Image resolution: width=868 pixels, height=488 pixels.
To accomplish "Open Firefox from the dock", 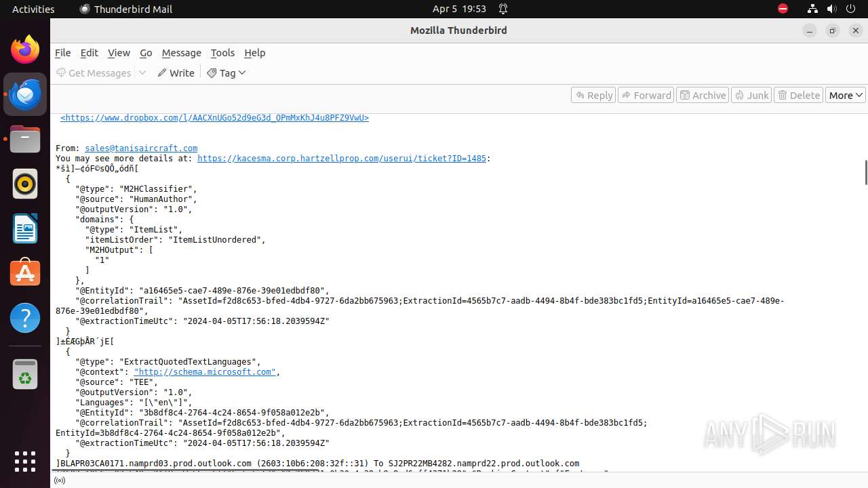I will click(25, 49).
